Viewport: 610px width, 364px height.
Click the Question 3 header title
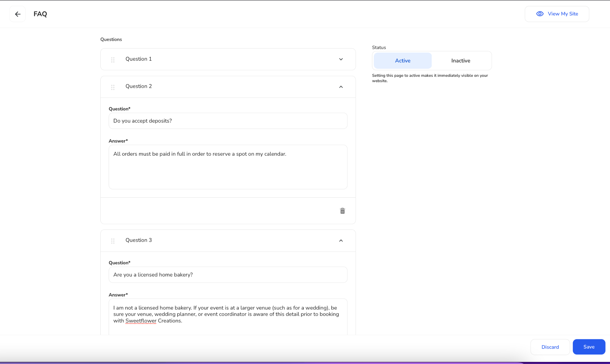(x=139, y=240)
